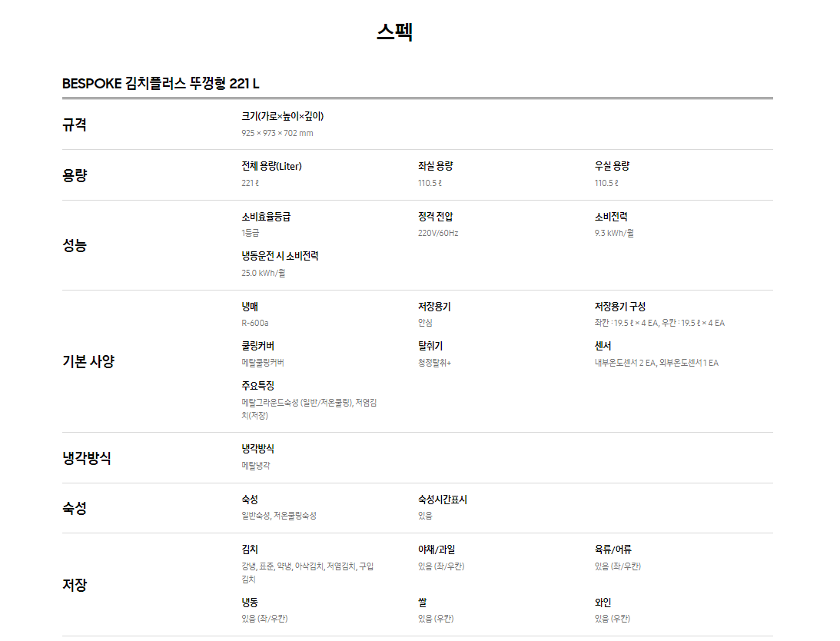Image resolution: width=840 pixels, height=641 pixels.
Task: Click the 냉매 label
Action: 250,307
